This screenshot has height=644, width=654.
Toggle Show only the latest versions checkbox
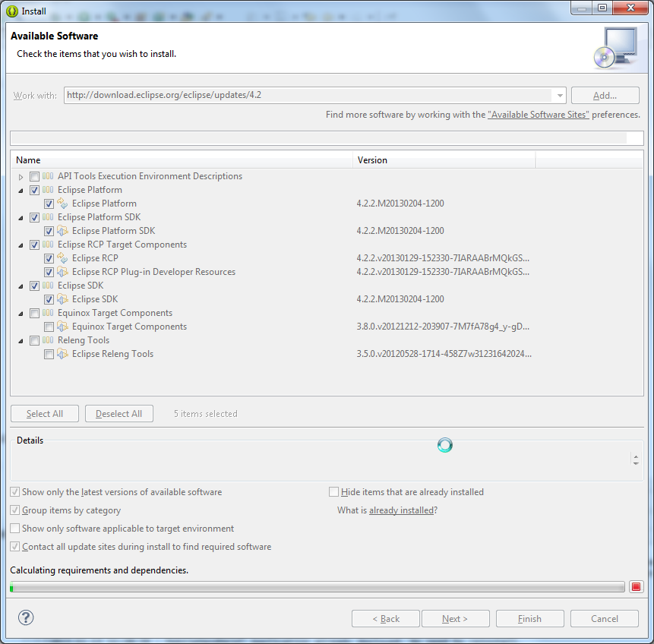tap(15, 492)
